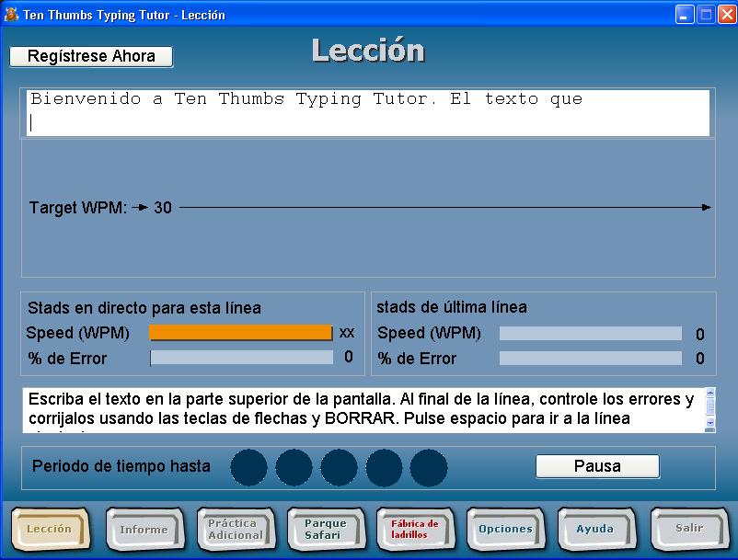Launch the Parque Safari game
Image resolution: width=738 pixels, height=560 pixels.
tap(326, 529)
